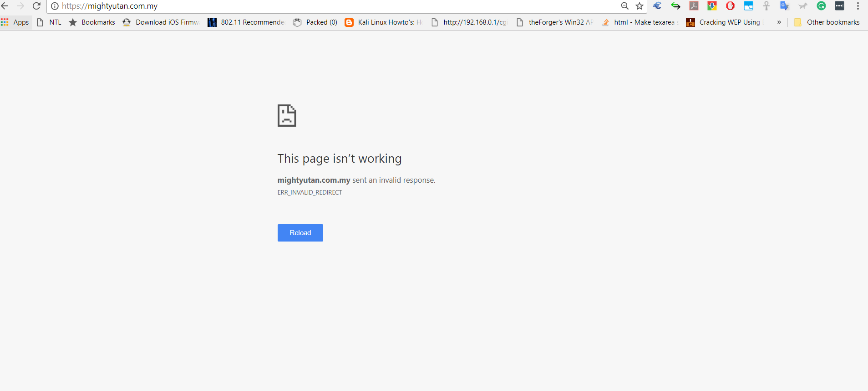
Task: Expand hidden bookmarks with the double chevron
Action: pyautogui.click(x=779, y=22)
